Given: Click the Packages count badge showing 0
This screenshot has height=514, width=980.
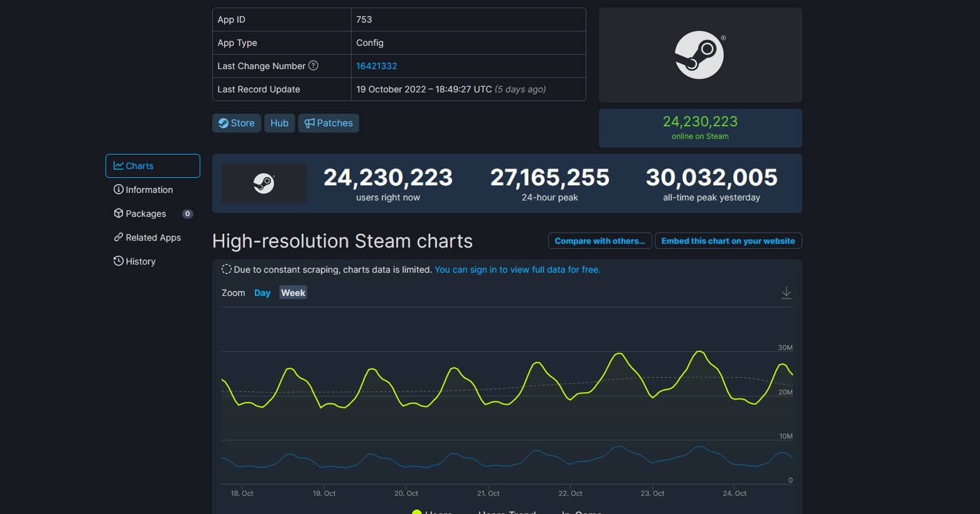Looking at the screenshot, I should [x=187, y=214].
